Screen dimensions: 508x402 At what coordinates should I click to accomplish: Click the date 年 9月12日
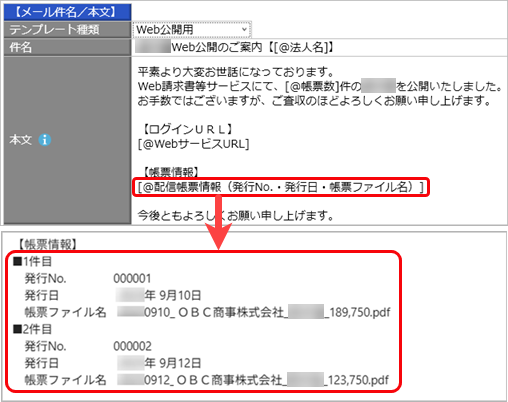(x=159, y=363)
